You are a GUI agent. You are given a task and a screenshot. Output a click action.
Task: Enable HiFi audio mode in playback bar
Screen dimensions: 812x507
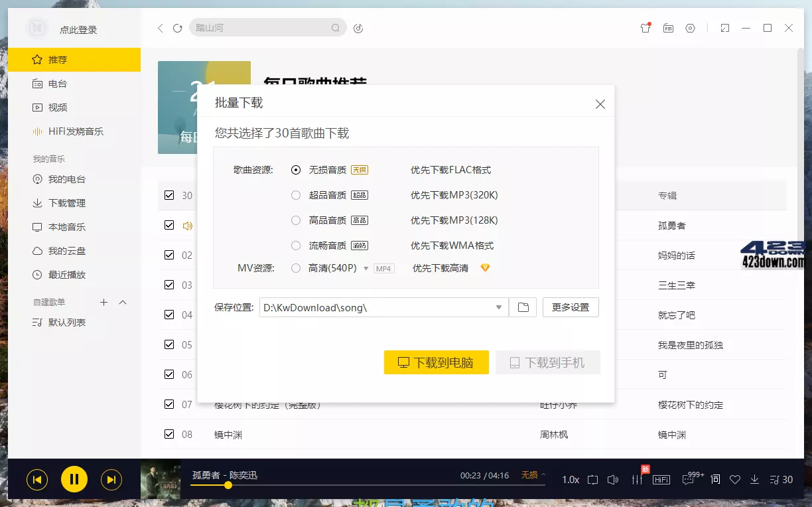point(661,479)
